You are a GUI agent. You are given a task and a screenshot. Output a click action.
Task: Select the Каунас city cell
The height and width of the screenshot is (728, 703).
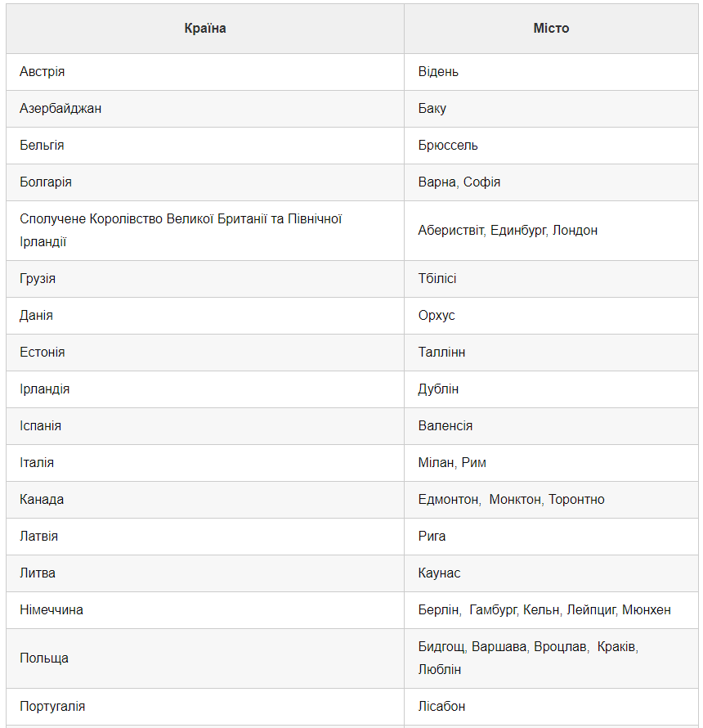[x=440, y=573]
